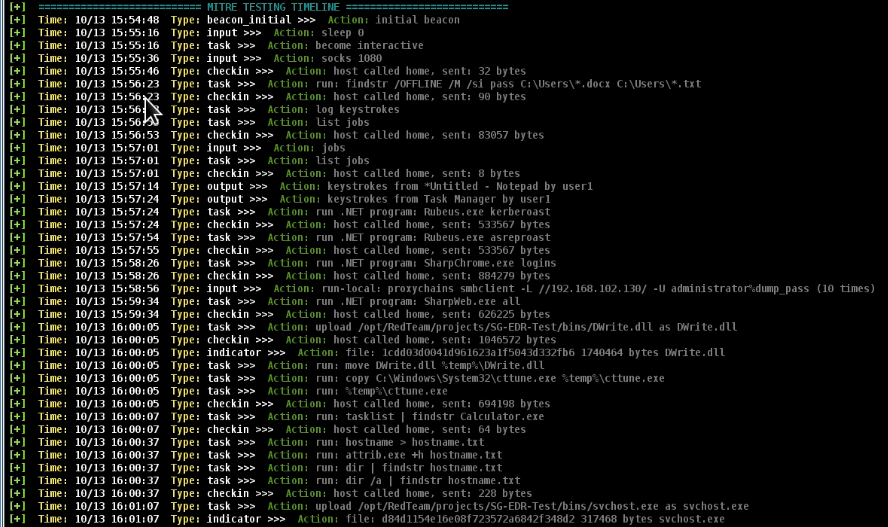The width and height of the screenshot is (888, 527).
Task: Select 'keystrokes from Task Manager' output line
Action: click(x=439, y=199)
